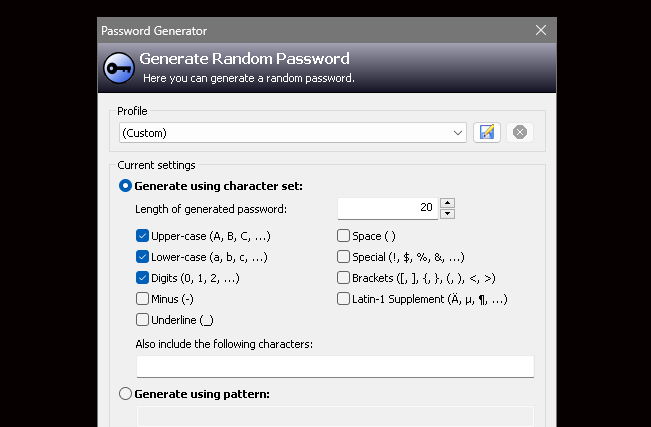
Task: Click the save profile icon
Action: pos(487,132)
